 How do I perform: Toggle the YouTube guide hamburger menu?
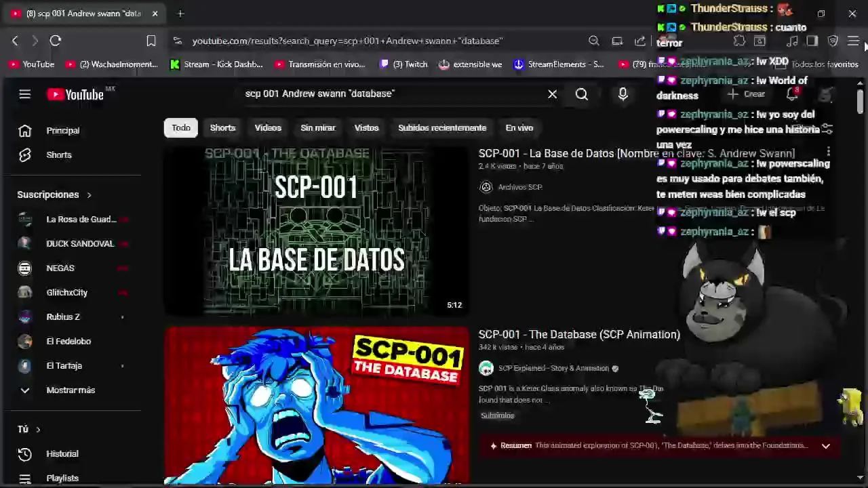pos(25,94)
